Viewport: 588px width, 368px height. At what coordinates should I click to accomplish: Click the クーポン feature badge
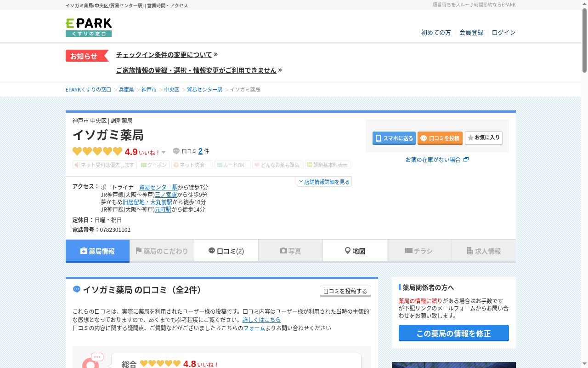[x=154, y=165]
